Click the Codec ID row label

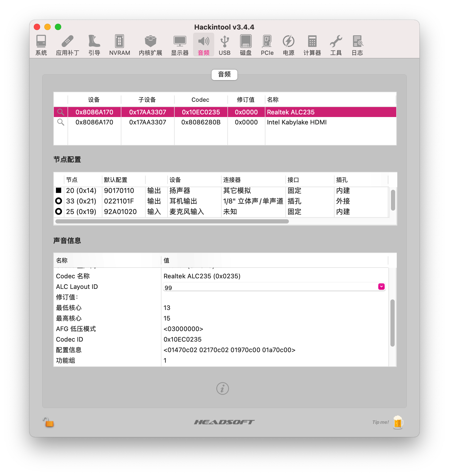coord(69,339)
